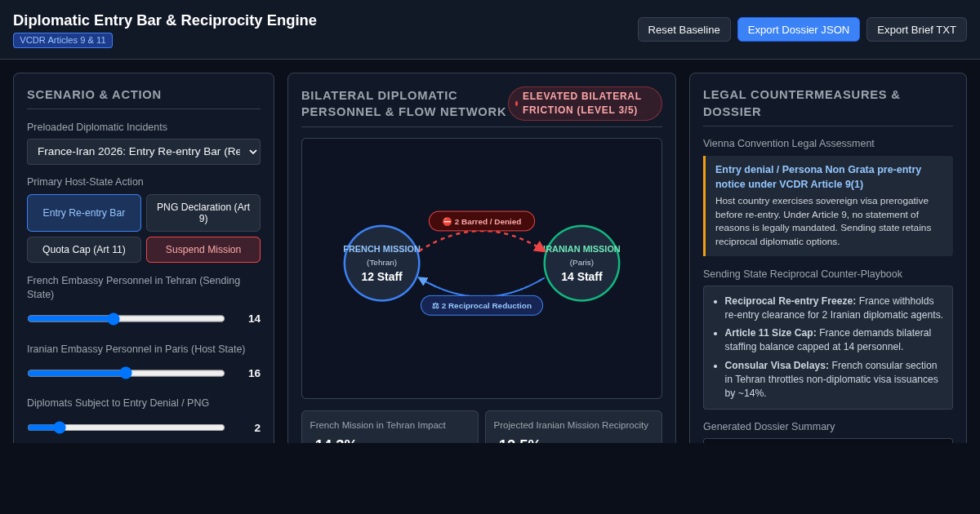Click the Elevated Bilateral Friction level badge
The image size is (980, 514).
(x=585, y=104)
